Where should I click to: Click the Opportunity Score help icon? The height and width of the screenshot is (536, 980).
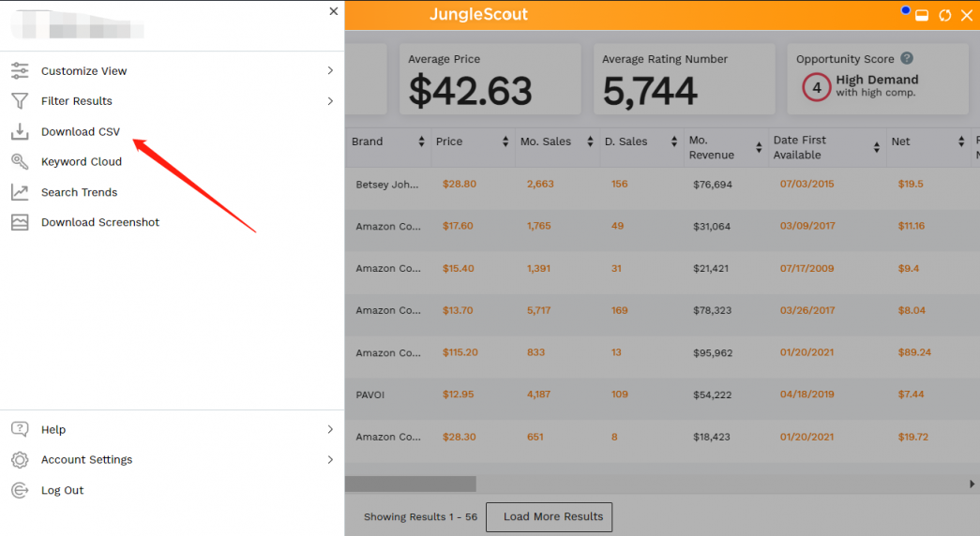click(x=907, y=59)
